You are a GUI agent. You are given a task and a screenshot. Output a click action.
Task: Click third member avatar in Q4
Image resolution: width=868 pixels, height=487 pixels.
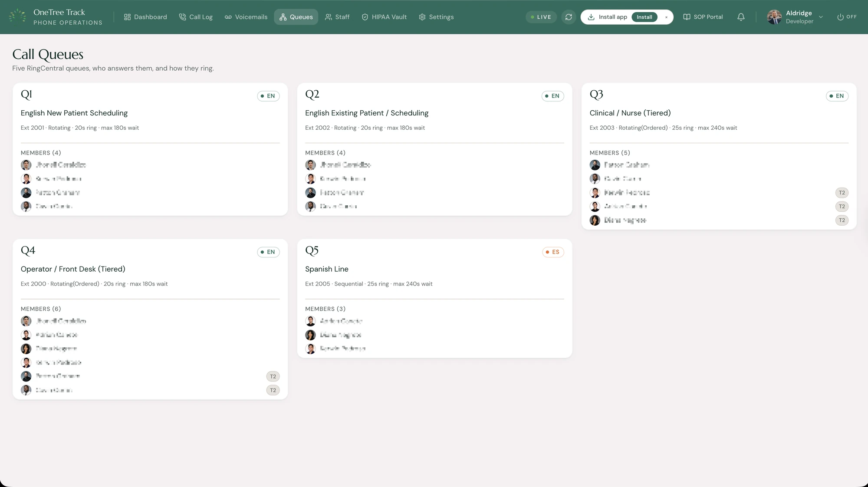(x=26, y=349)
